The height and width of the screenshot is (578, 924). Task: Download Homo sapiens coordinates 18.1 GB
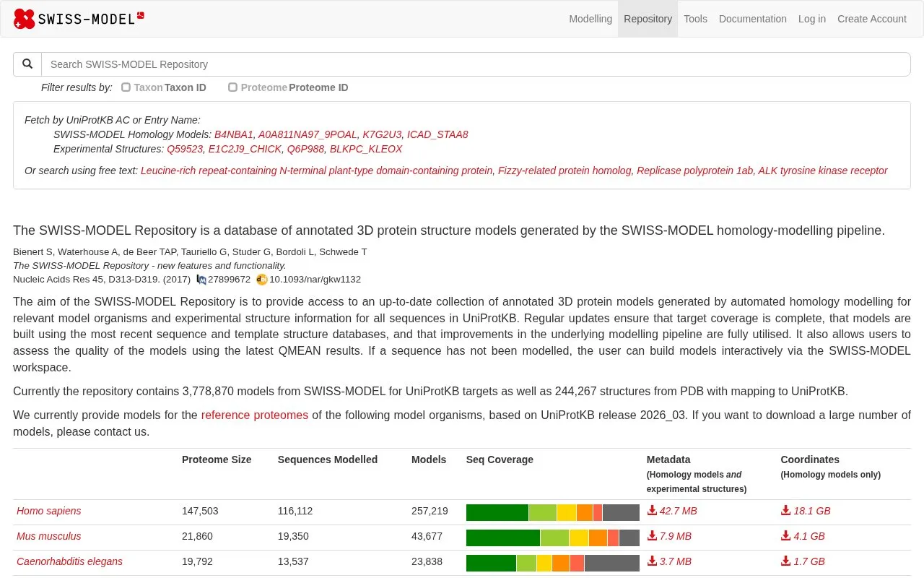click(x=806, y=511)
